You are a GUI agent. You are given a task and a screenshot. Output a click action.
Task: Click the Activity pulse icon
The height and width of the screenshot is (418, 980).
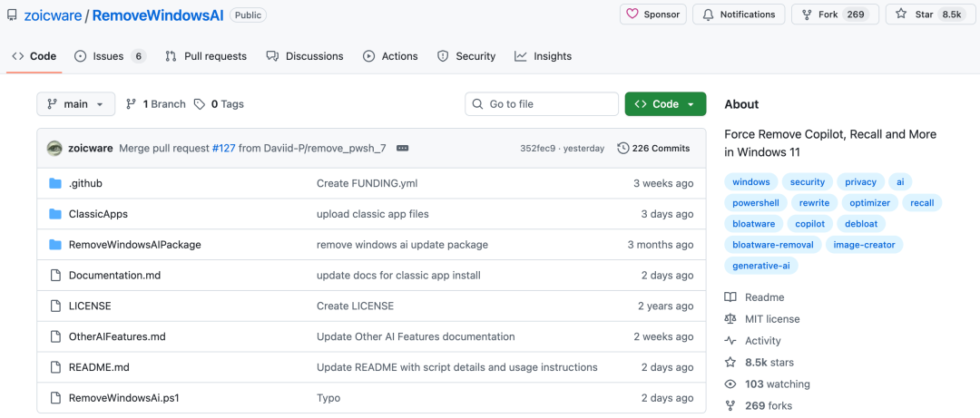(x=730, y=341)
